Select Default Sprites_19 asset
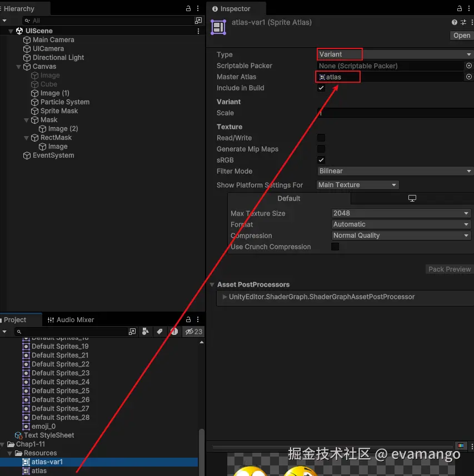The width and height of the screenshot is (474, 476). click(60, 347)
